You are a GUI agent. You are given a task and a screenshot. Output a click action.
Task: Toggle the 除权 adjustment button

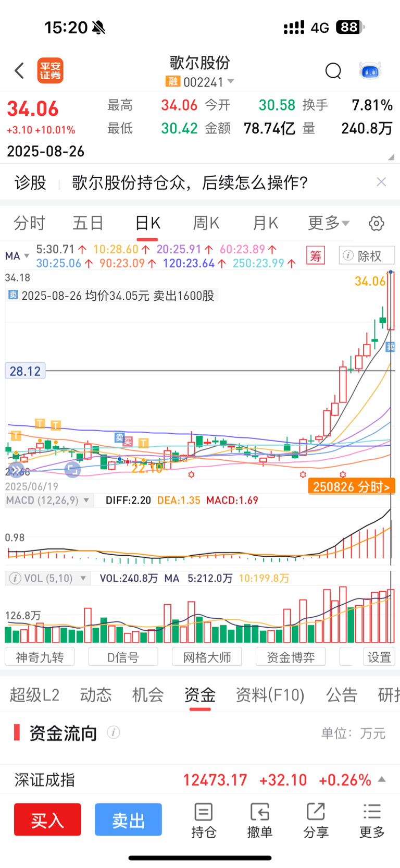pos(367,255)
